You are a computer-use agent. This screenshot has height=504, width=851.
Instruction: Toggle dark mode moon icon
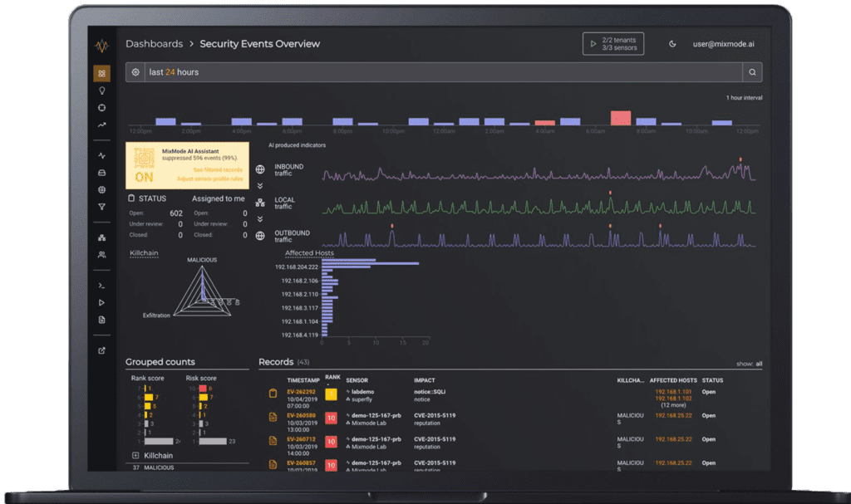[x=672, y=44]
